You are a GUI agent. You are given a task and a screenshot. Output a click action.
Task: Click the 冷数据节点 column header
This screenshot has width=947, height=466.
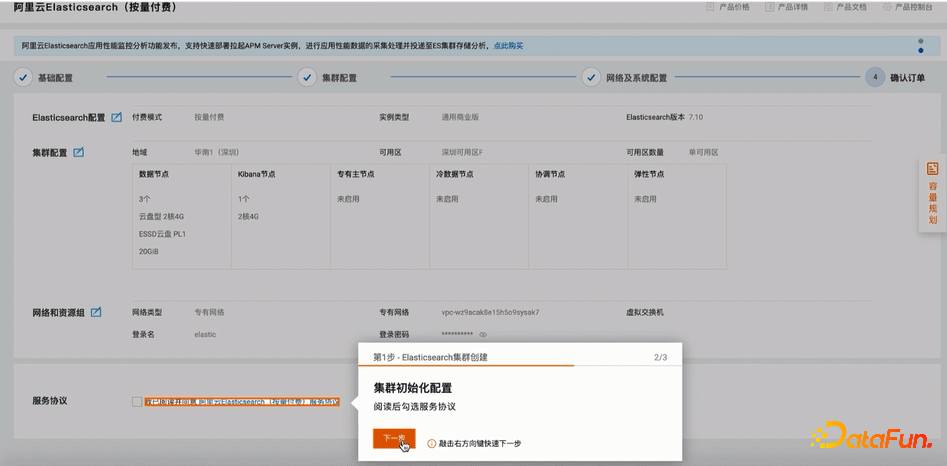(455, 174)
